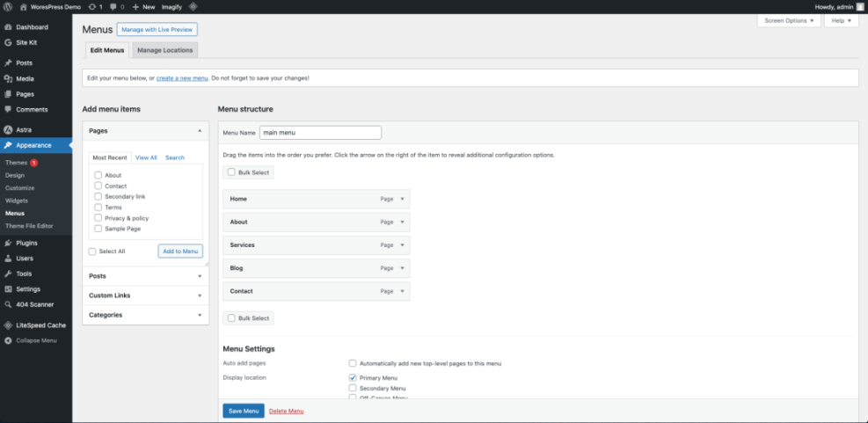This screenshot has width=868, height=423.
Task: Select the Edit Menus tab
Action: [106, 50]
